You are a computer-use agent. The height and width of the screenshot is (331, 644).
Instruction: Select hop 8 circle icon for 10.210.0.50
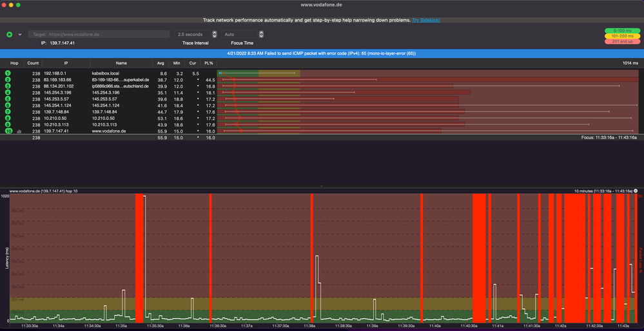[8, 118]
